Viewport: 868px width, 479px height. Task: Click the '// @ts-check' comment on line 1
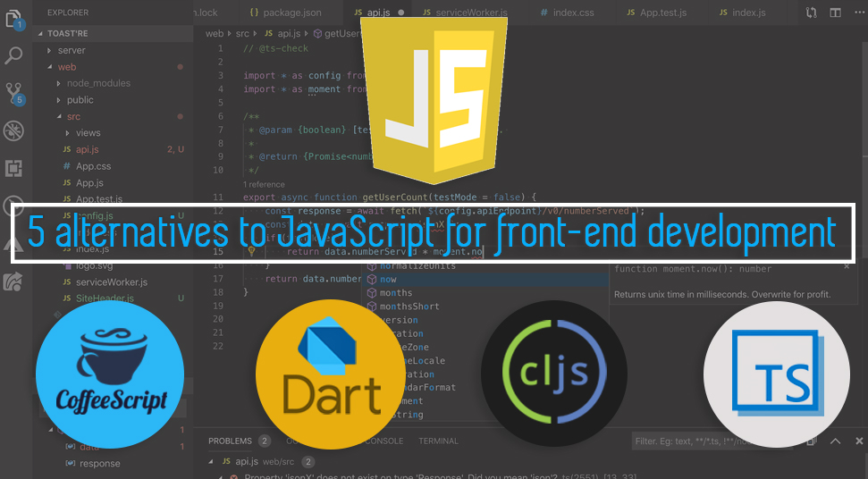point(275,48)
